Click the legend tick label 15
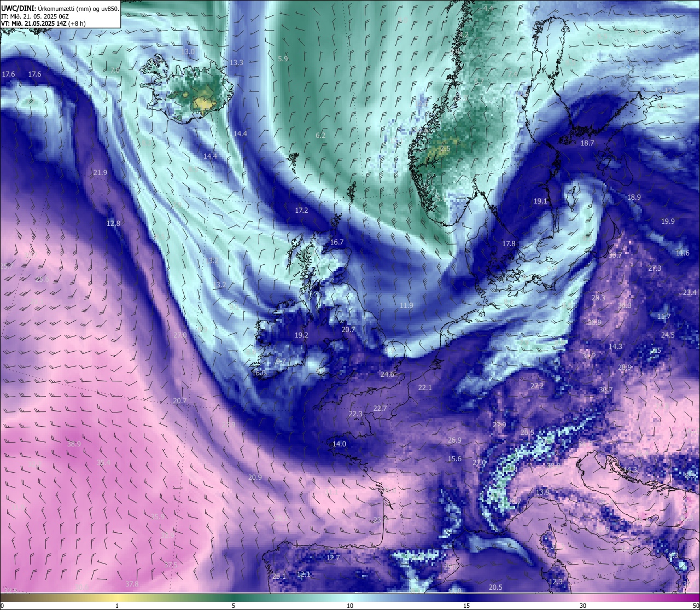Screen dimensions: 700x610 pos(466,606)
